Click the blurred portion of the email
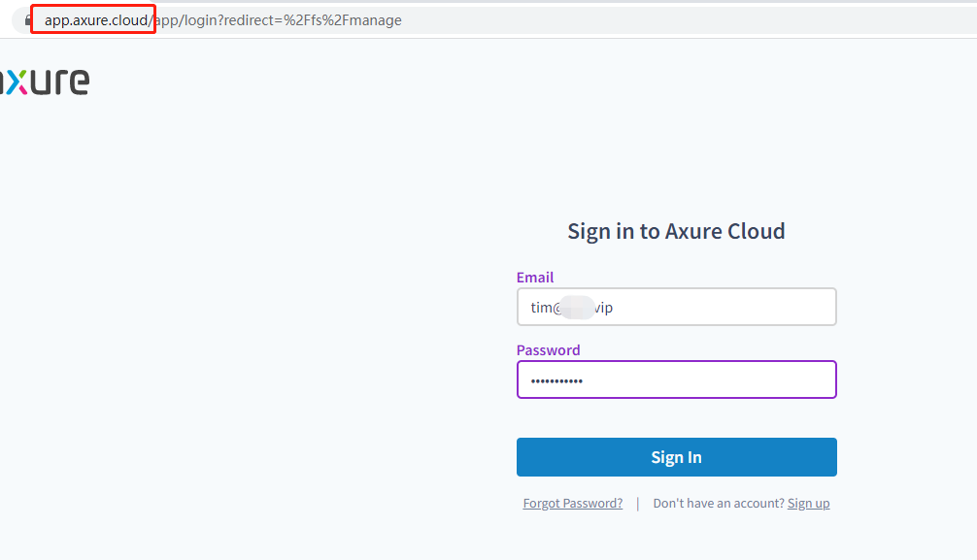The height and width of the screenshot is (560, 977). point(577,308)
